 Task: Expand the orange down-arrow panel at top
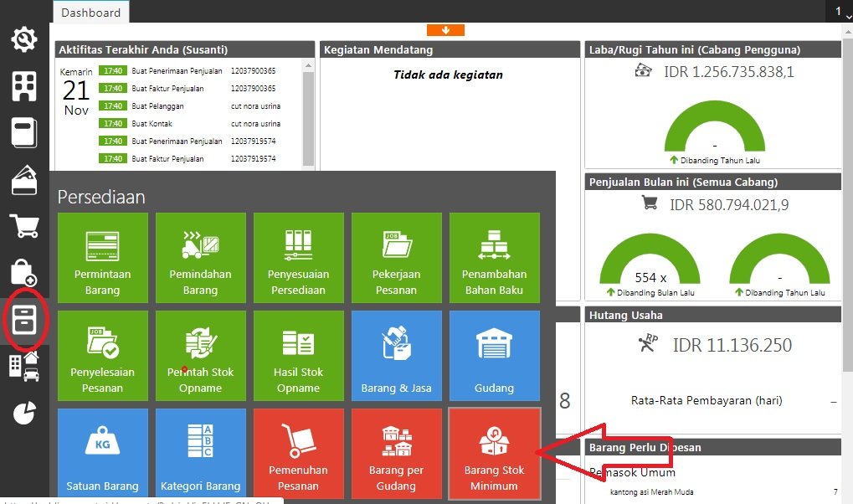tap(445, 30)
